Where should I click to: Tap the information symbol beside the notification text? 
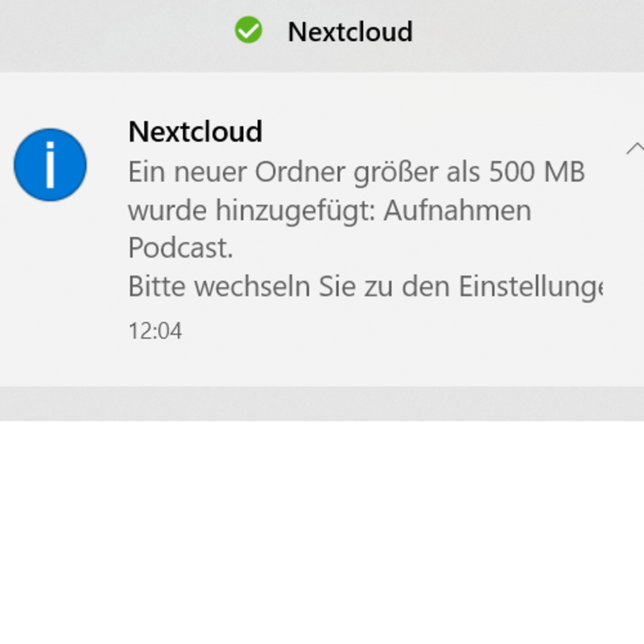(x=50, y=164)
